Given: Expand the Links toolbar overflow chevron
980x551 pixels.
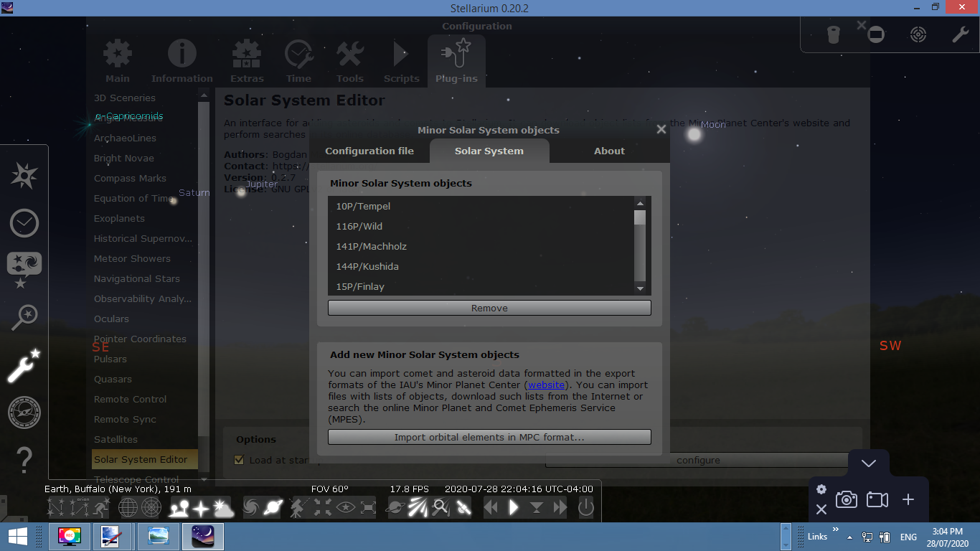Looking at the screenshot, I should (834, 533).
